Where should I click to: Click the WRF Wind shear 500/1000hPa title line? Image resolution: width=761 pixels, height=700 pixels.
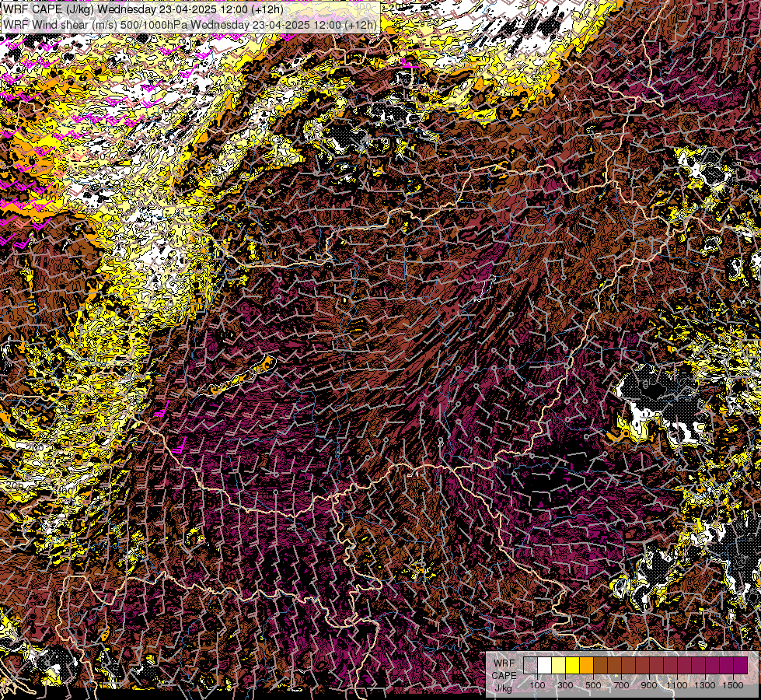(x=190, y=25)
